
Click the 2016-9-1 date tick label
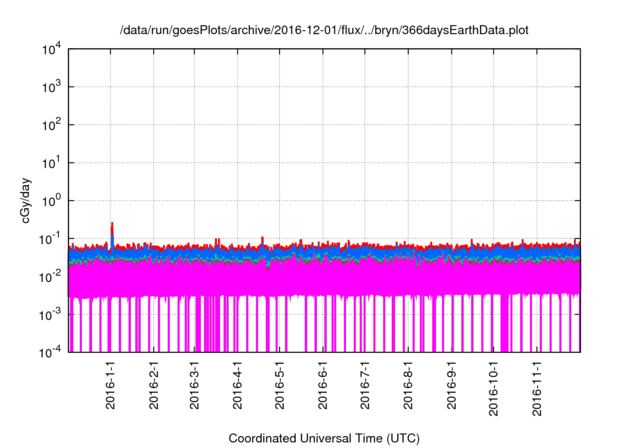click(451, 387)
